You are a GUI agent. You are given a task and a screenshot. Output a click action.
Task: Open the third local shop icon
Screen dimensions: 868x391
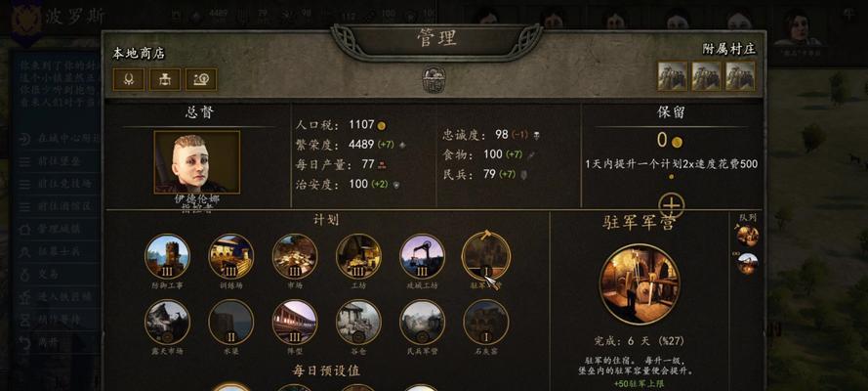pyautogui.click(x=201, y=79)
